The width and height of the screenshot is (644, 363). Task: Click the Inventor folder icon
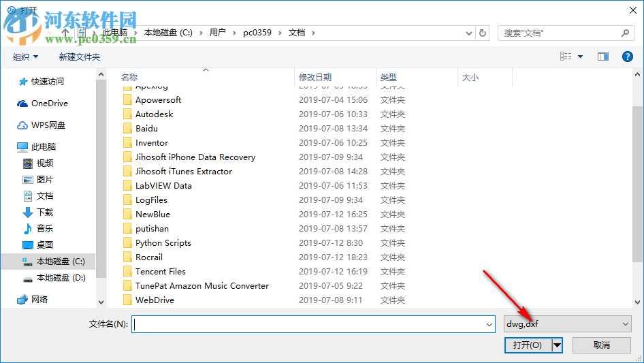tap(128, 142)
